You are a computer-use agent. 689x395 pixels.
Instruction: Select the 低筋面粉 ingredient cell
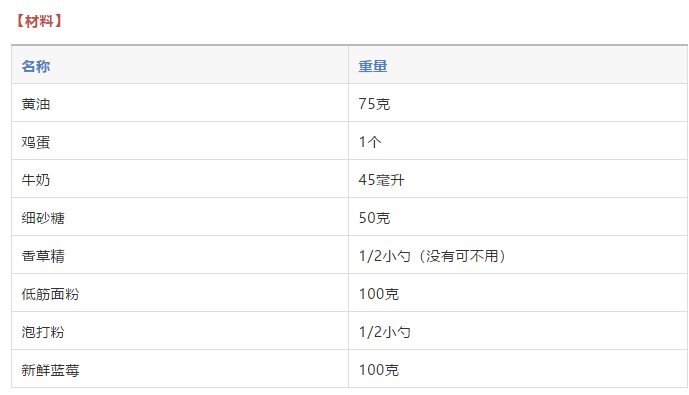click(180, 294)
